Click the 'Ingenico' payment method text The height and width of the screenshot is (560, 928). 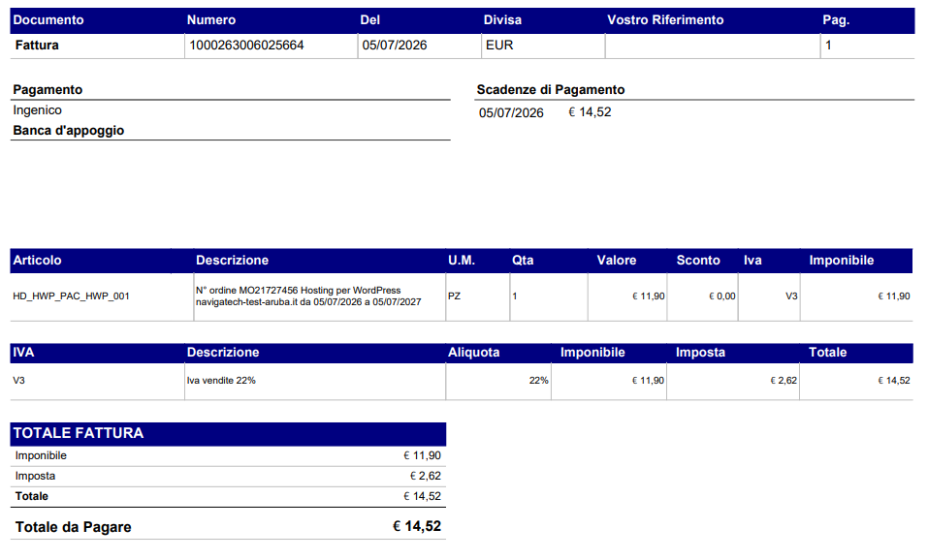tap(37, 110)
